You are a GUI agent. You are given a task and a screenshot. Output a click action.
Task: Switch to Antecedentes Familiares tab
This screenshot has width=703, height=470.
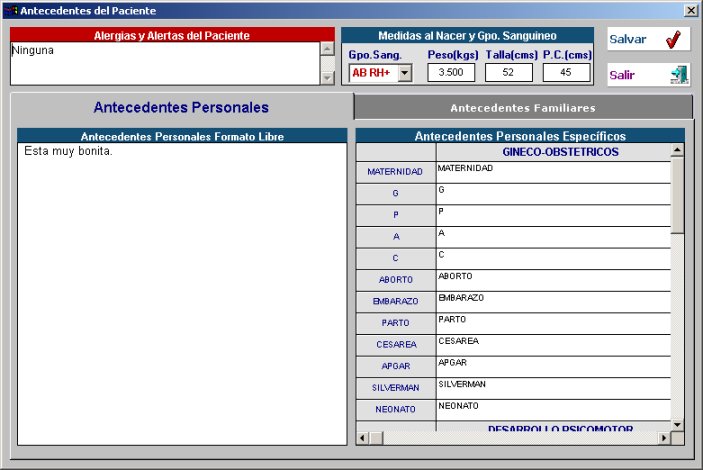click(523, 108)
